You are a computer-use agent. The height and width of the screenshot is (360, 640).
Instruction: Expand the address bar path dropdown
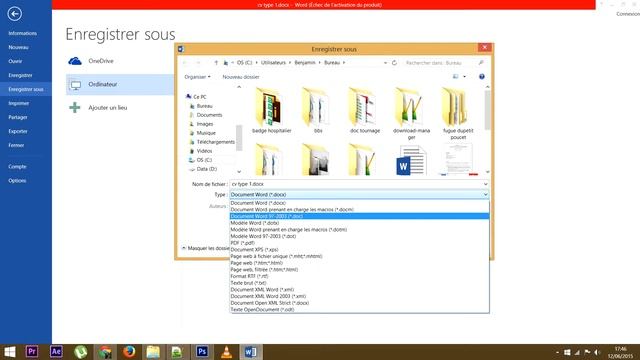pos(385,63)
